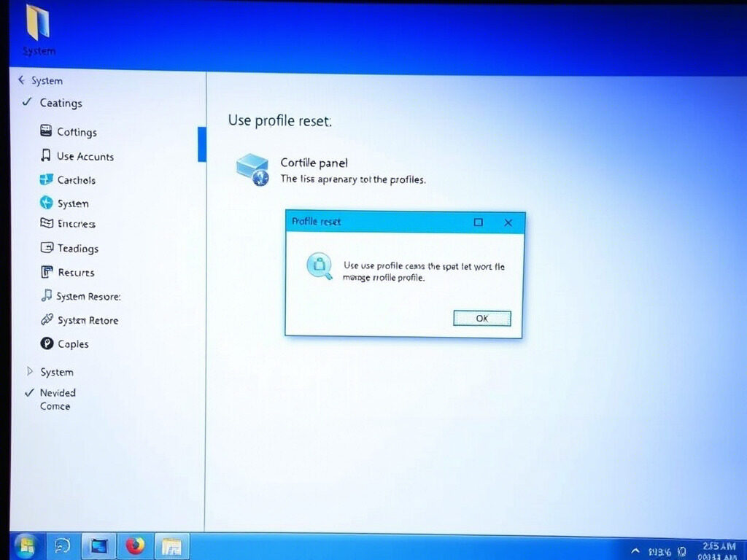This screenshot has width=747, height=560.
Task: Open the Cortile panel link
Action: tap(314, 162)
